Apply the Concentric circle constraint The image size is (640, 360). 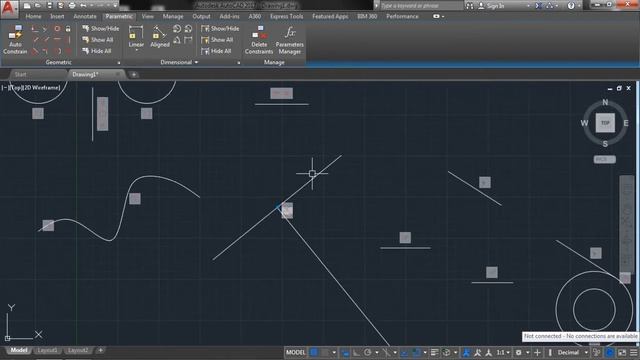click(57, 29)
